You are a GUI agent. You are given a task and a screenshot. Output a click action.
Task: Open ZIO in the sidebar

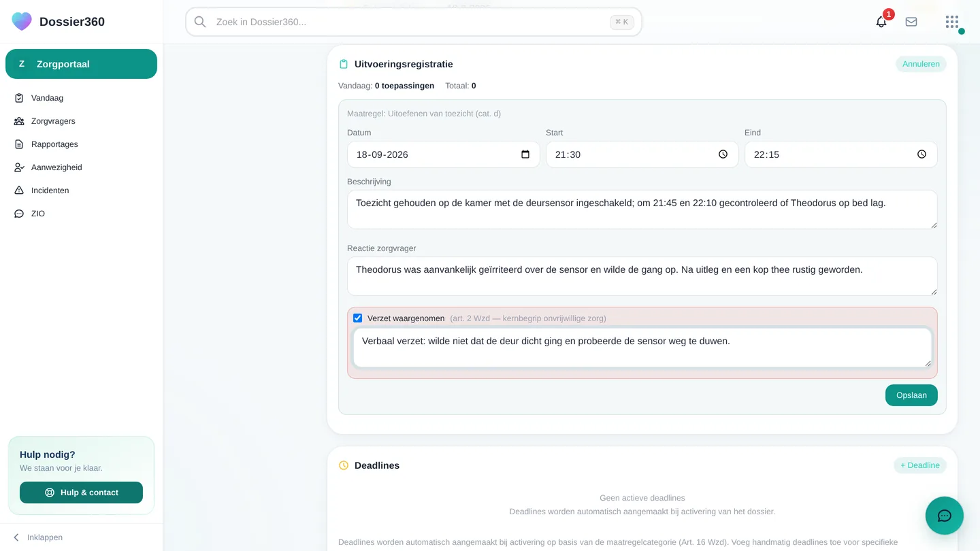[x=81, y=214]
